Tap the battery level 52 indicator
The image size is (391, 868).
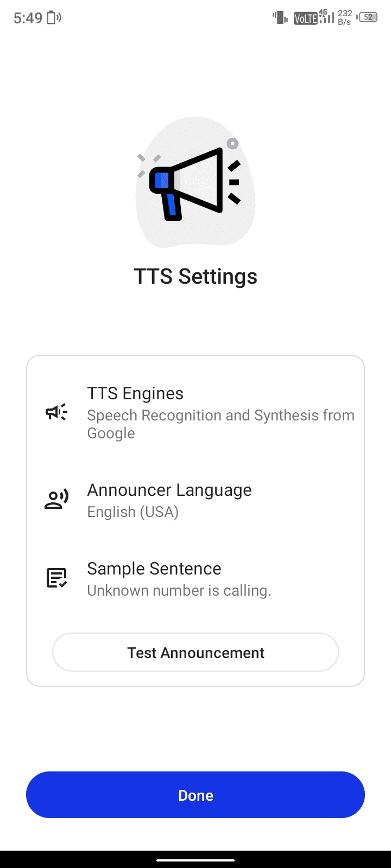click(x=368, y=17)
